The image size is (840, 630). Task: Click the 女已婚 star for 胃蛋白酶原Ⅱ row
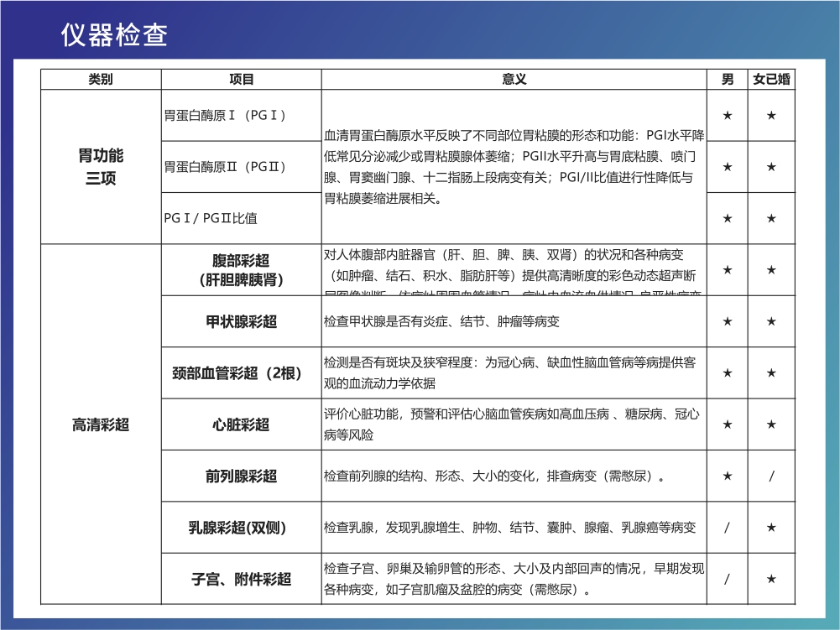[x=771, y=167]
